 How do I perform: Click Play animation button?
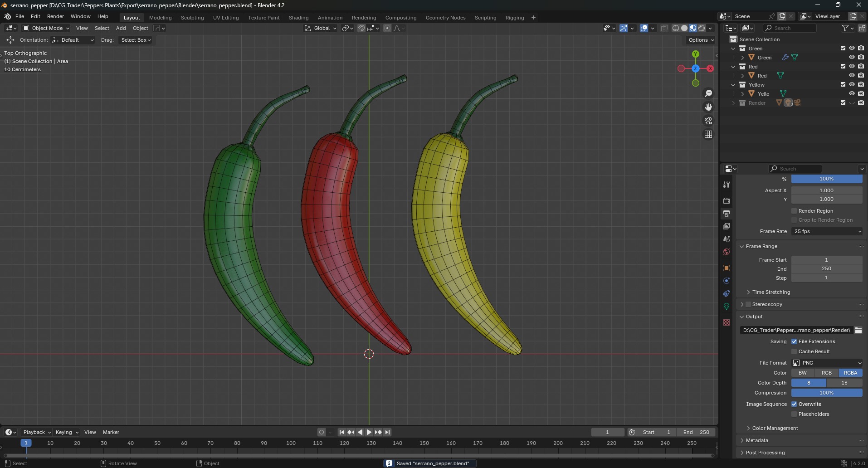point(369,432)
